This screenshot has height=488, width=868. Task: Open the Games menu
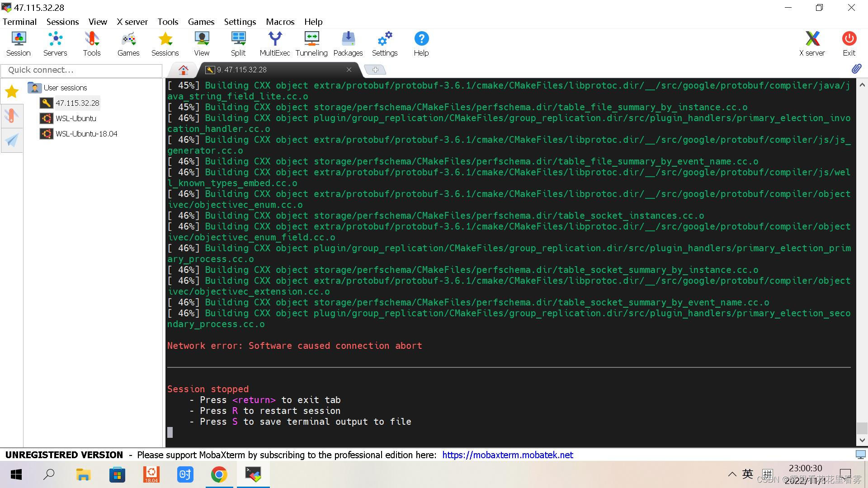201,22
